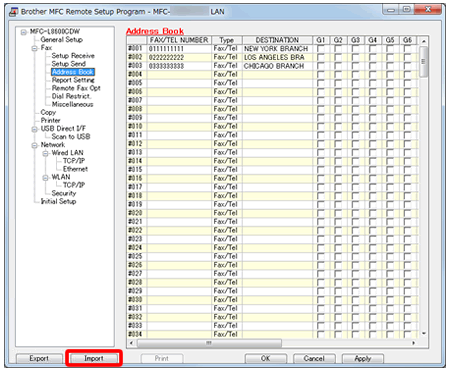Collapse the Wired LAN node

(45, 153)
